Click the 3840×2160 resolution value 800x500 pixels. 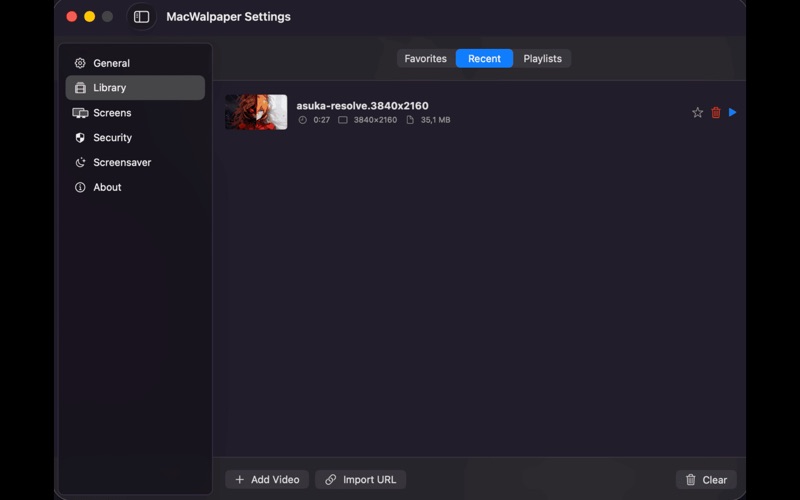[375, 120]
